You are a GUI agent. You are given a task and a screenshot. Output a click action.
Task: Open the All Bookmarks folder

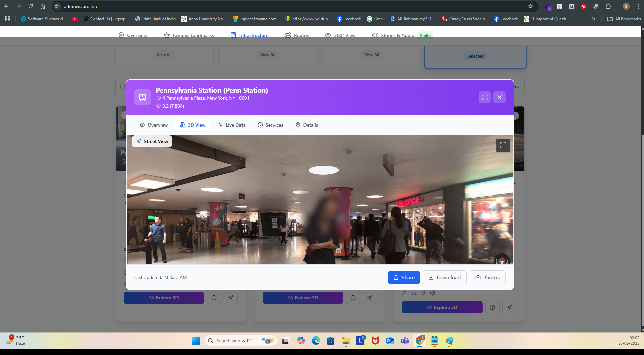pos(624,19)
